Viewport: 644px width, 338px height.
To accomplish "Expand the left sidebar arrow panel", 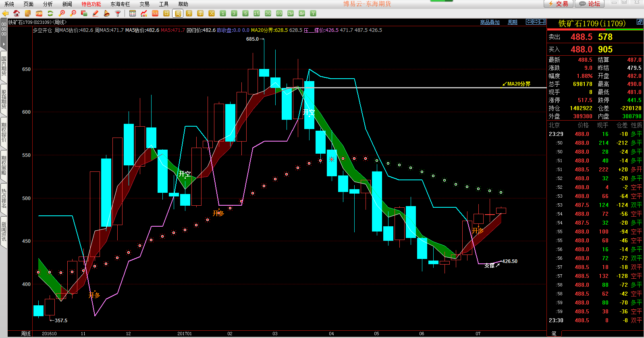I will click(x=4, y=44).
